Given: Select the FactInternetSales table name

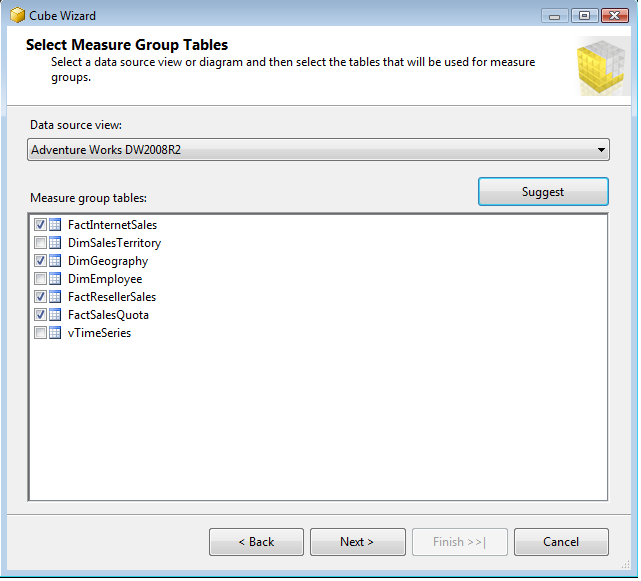Looking at the screenshot, I should (112, 225).
